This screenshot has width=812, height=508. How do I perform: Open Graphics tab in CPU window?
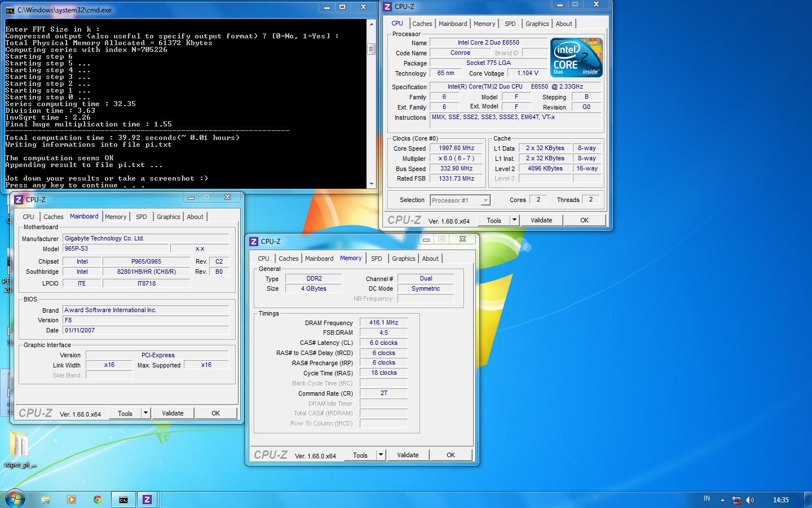537,24
